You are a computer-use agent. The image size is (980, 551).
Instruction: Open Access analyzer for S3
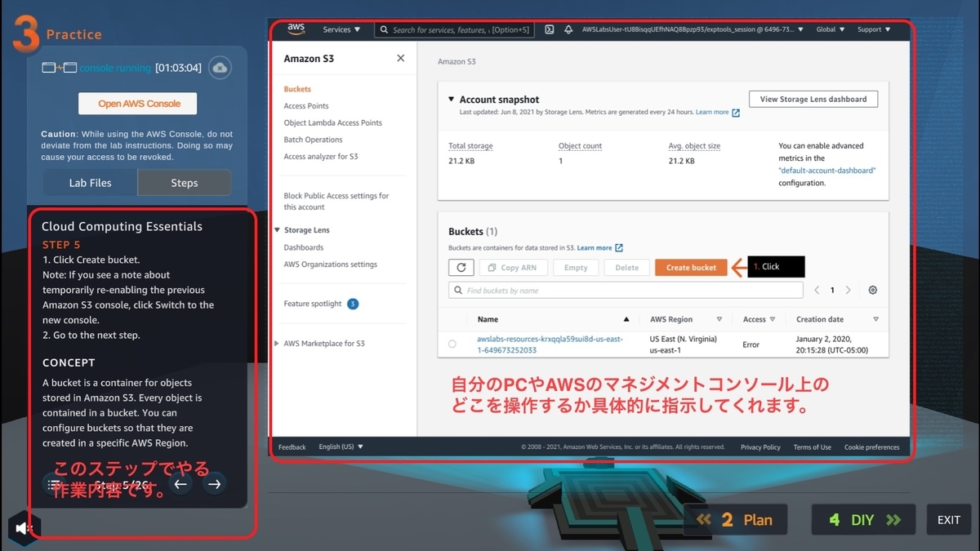coord(320,156)
